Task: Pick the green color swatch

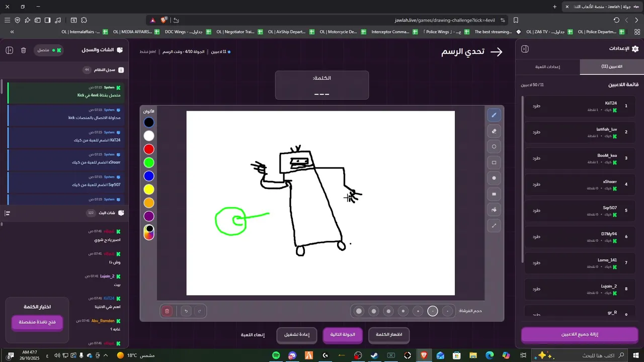Action: [x=149, y=162]
